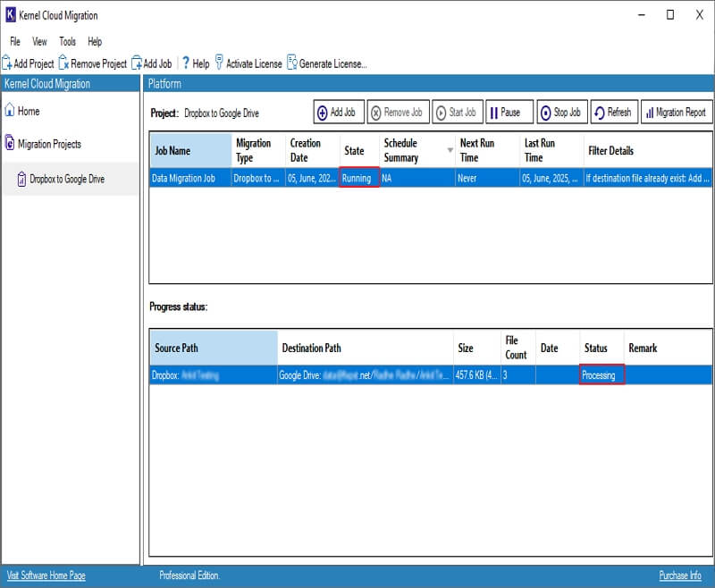Click the Migration Type column header
Image resolution: width=715 pixels, height=588 pixels.
pyautogui.click(x=258, y=150)
